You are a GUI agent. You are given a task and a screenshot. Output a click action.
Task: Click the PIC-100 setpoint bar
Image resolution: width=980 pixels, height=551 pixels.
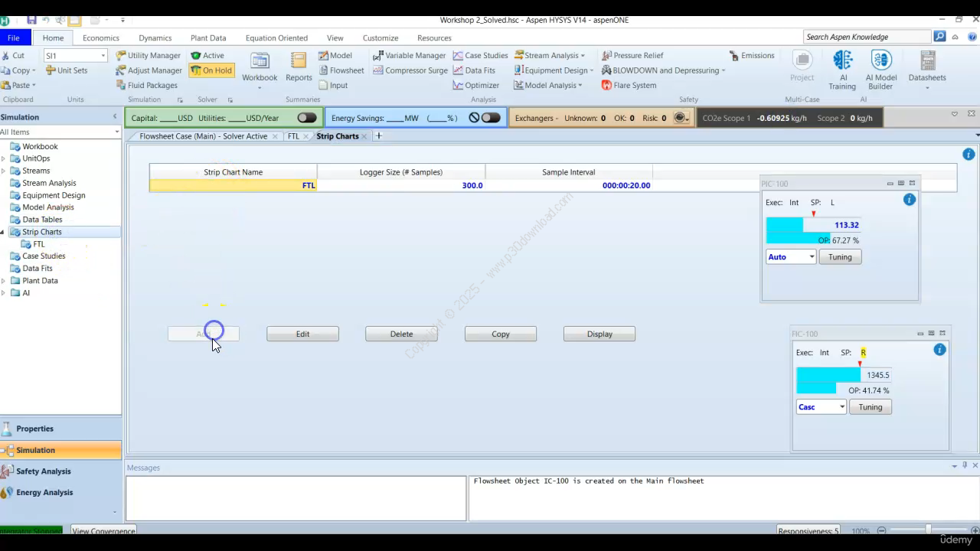point(813,225)
